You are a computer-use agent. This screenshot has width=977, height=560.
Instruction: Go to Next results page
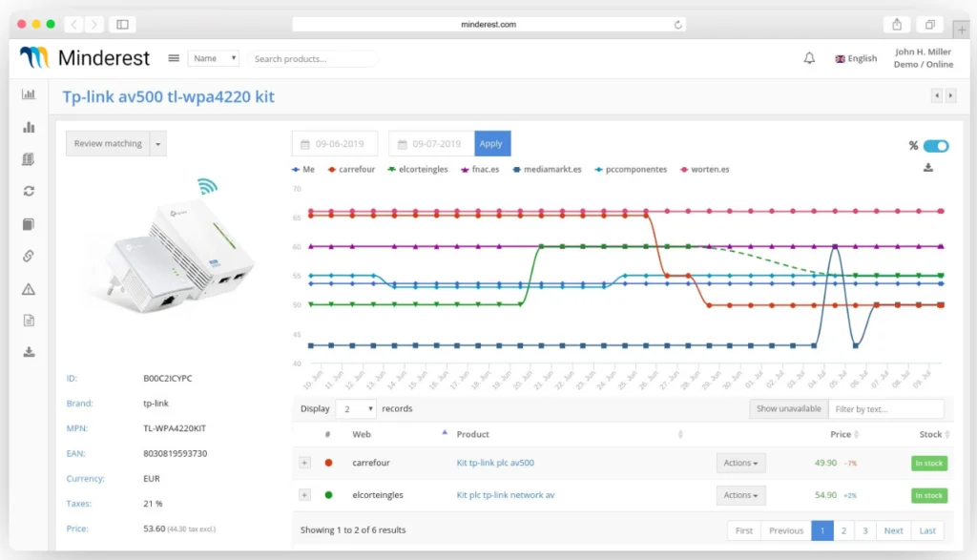pyautogui.click(x=893, y=530)
